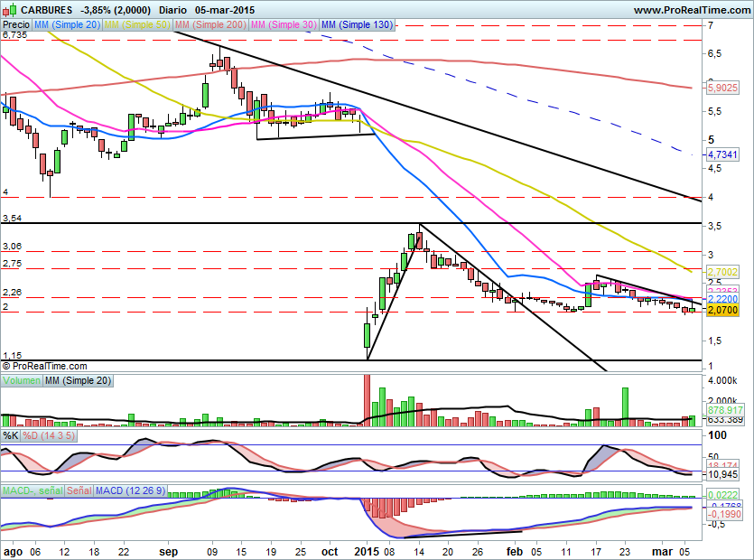Image resolution: width=754 pixels, height=560 pixels.
Task: Select the Precio legend label
Action: (15, 25)
